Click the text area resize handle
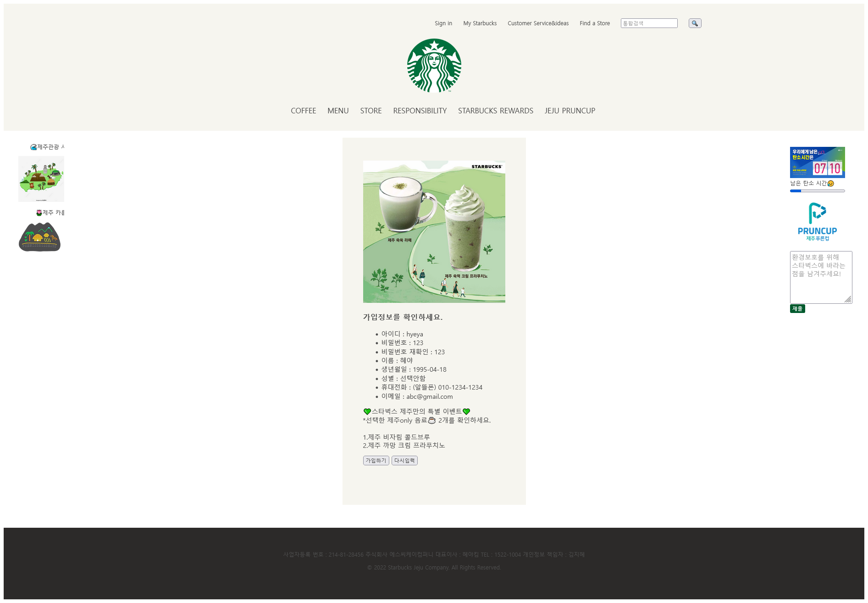 point(848,300)
